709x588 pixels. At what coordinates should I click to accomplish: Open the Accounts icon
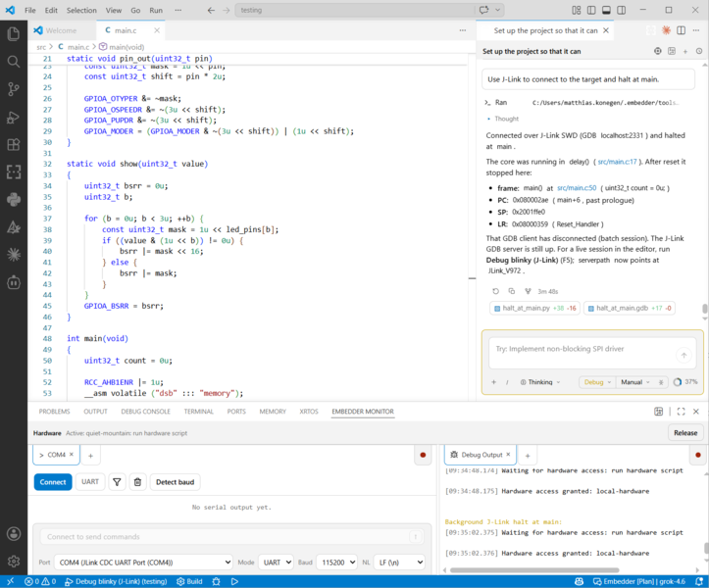[14, 534]
